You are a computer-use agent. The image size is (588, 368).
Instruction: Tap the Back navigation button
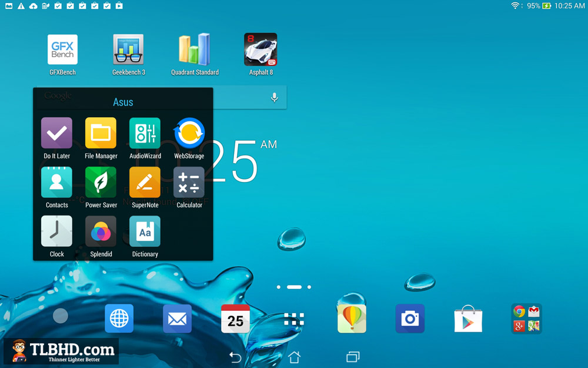tap(235, 357)
